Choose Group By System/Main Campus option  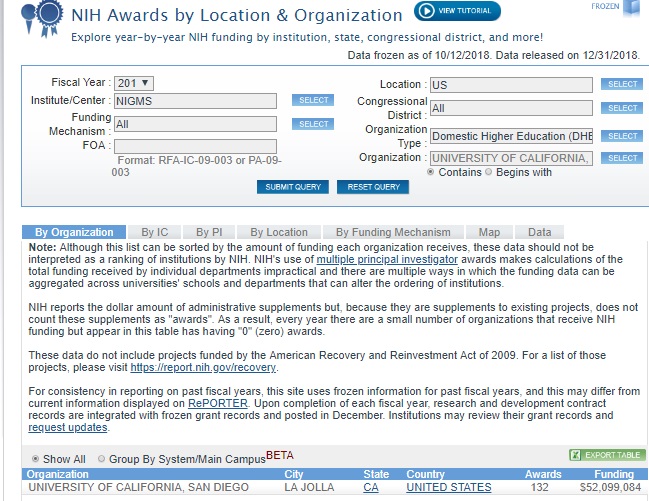click(101, 459)
